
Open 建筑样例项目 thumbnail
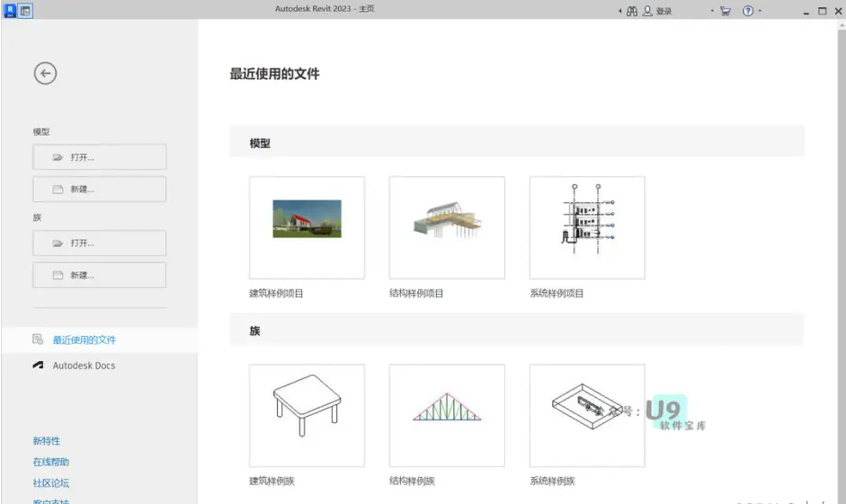click(x=307, y=227)
